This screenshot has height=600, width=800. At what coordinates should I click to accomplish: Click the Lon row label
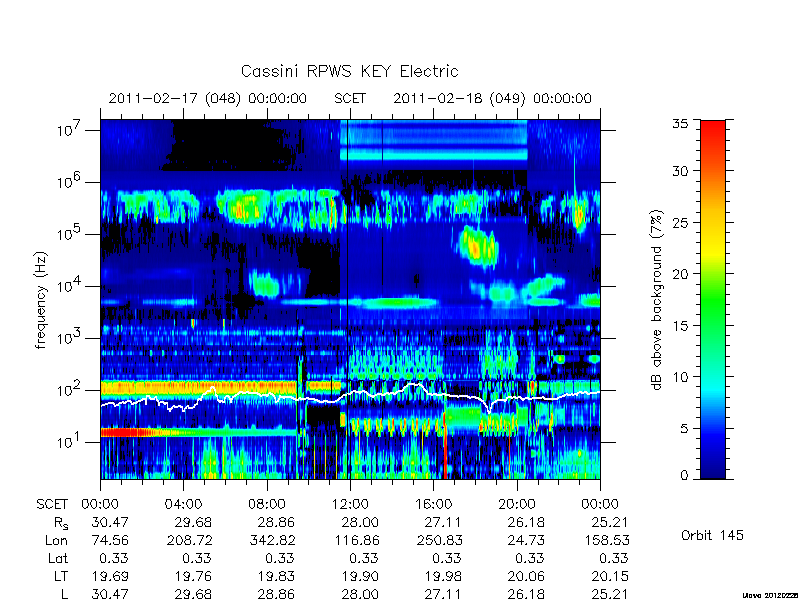pos(57,540)
